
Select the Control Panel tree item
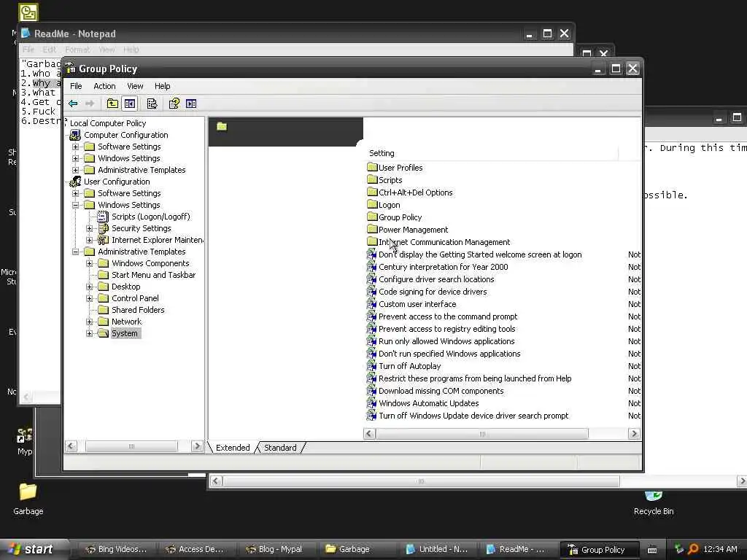(x=135, y=298)
